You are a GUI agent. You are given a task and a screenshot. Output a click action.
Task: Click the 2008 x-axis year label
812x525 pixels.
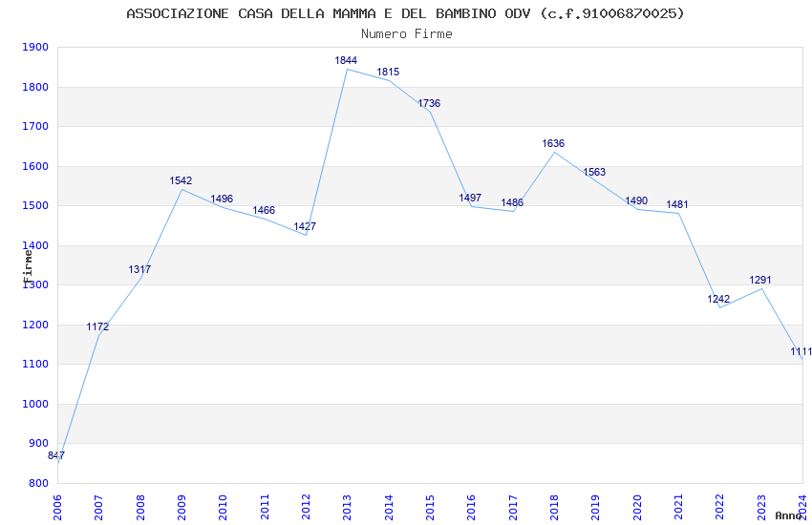140,508
